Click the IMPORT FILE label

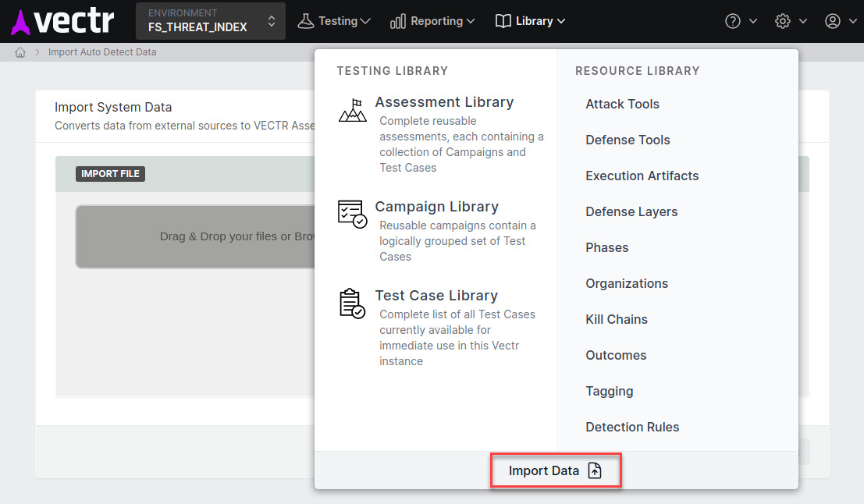click(x=110, y=174)
